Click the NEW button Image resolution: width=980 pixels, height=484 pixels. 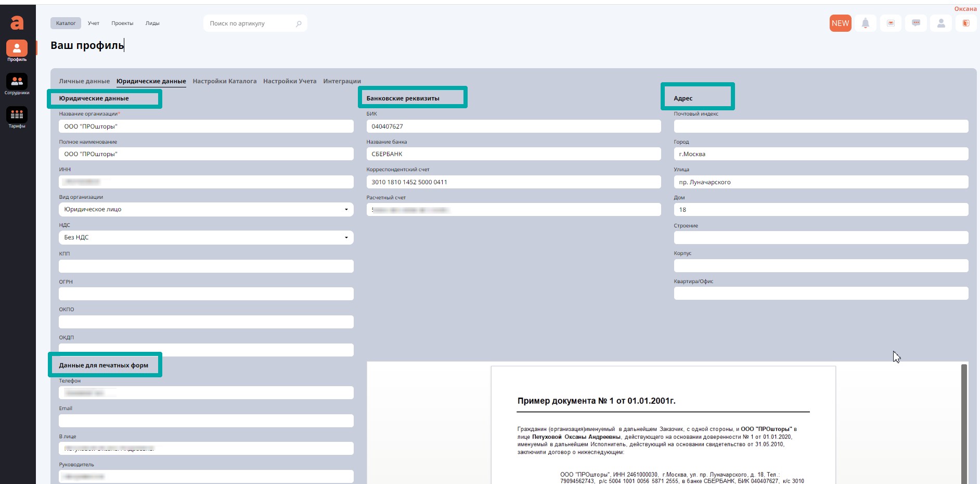pos(840,23)
